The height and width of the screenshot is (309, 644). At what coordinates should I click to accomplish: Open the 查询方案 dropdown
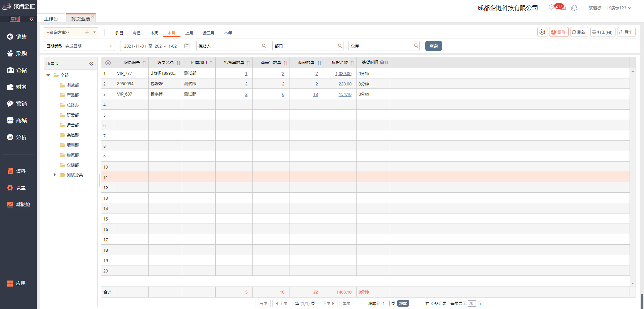click(95, 32)
